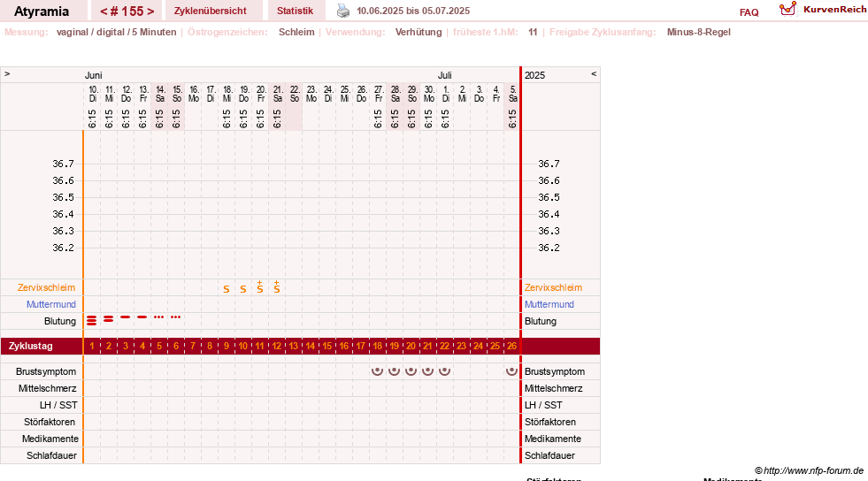Screen dimensions: 868x481
Task: Click the left 36.7 temperature label
Action: (x=63, y=164)
